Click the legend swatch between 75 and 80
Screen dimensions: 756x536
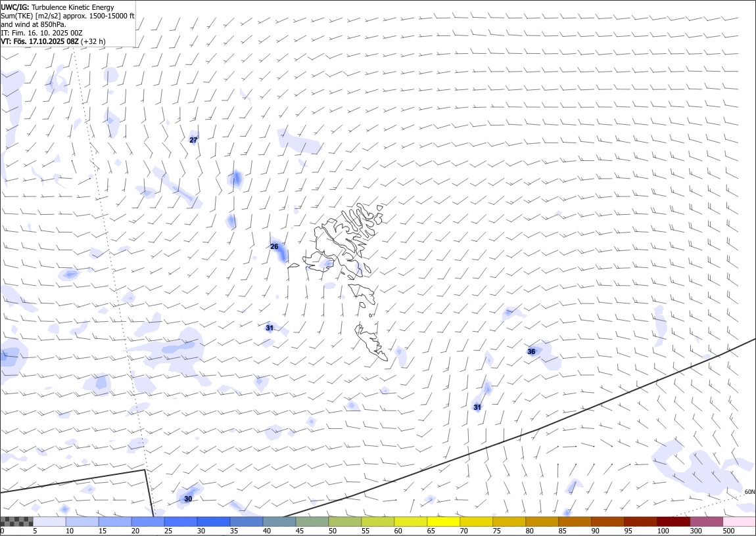tap(509, 522)
